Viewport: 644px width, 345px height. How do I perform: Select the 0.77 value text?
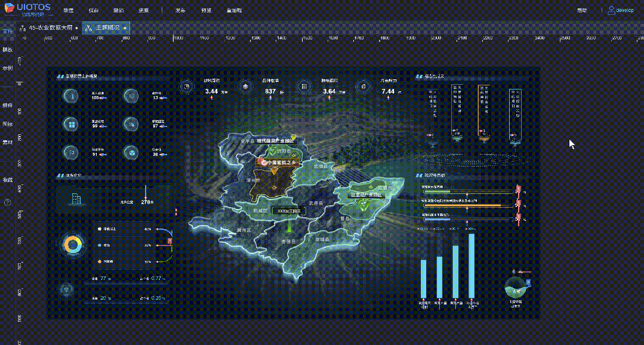tap(156, 279)
